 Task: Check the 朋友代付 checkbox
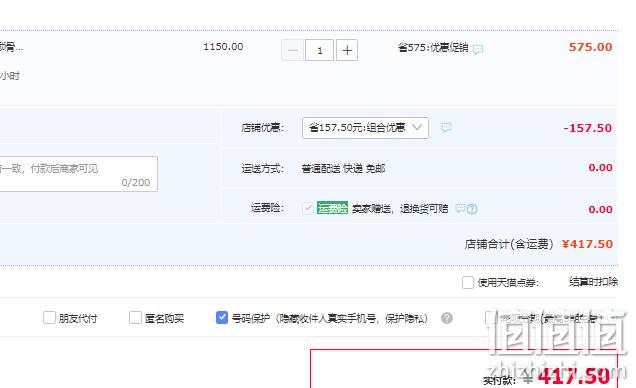click(x=49, y=317)
